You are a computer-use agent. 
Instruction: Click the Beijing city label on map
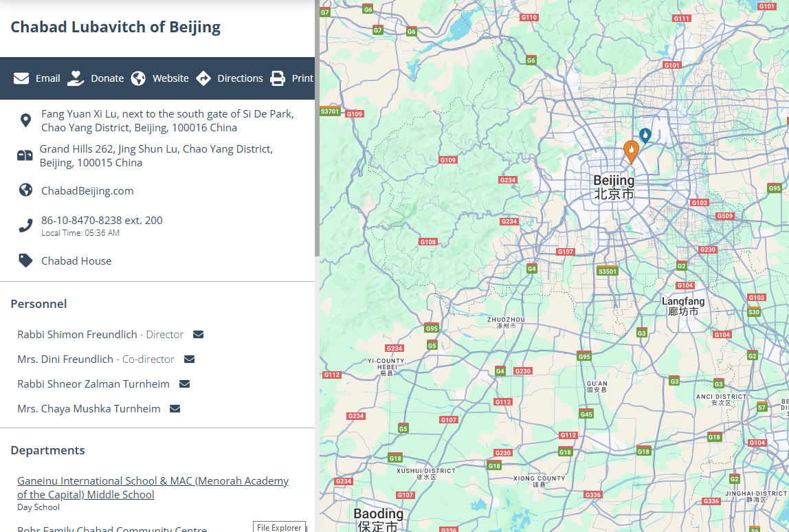point(614,187)
